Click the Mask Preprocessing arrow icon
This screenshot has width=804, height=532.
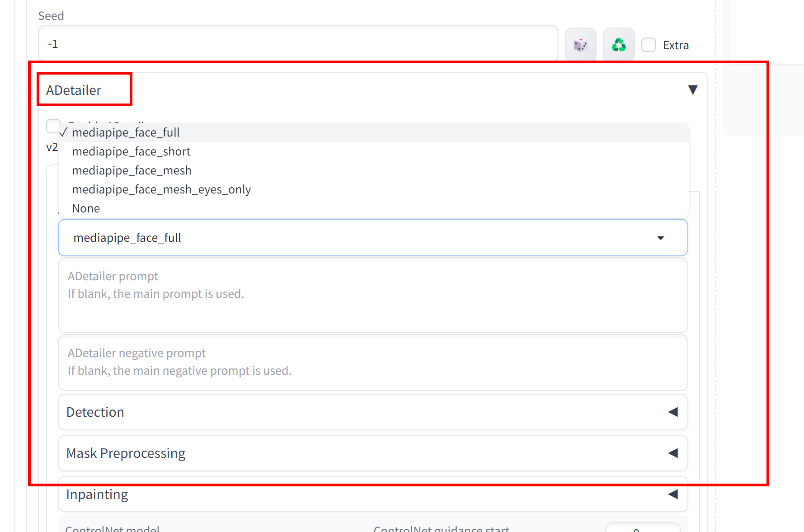click(673, 453)
